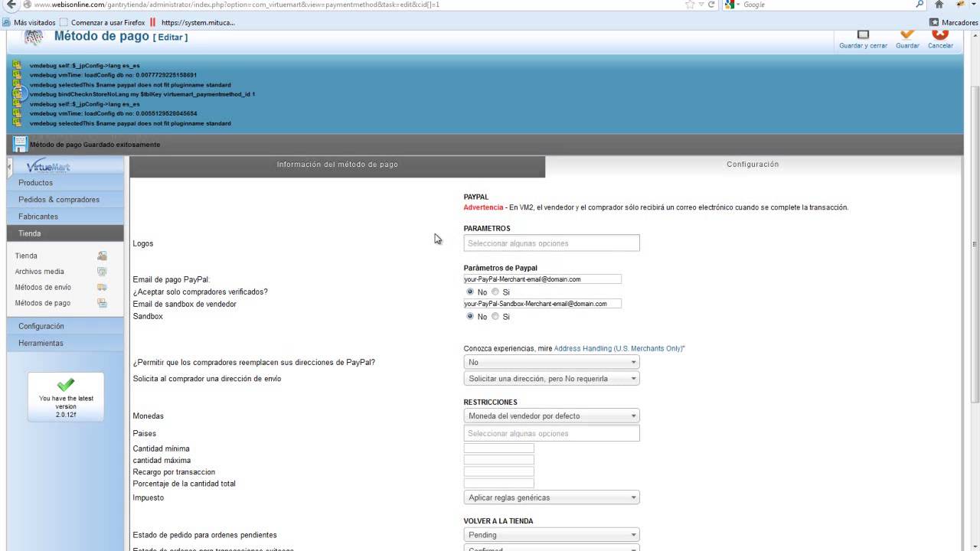Screen dimensions: 980x551
Task: Click the reload page icon
Action: point(711,5)
